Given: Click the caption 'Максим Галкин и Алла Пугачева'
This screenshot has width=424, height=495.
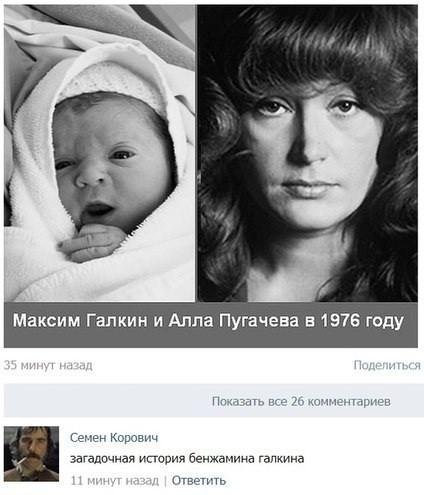Looking at the screenshot, I should tap(156, 321).
